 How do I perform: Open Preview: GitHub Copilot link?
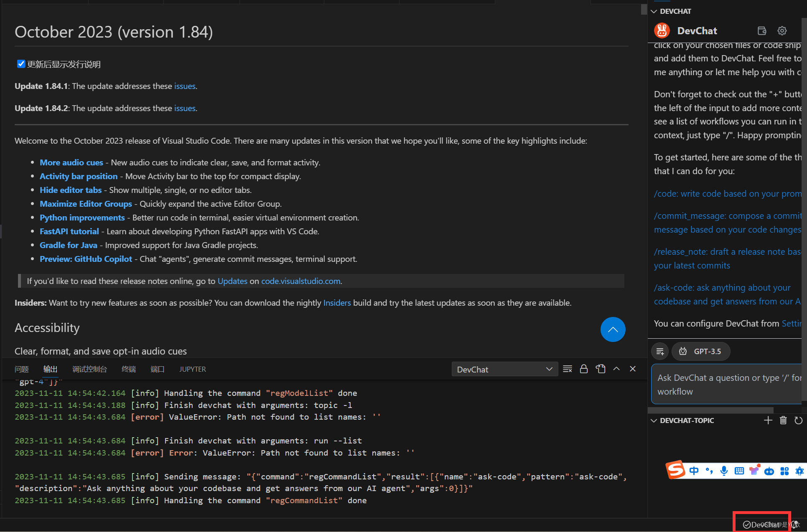(86, 259)
